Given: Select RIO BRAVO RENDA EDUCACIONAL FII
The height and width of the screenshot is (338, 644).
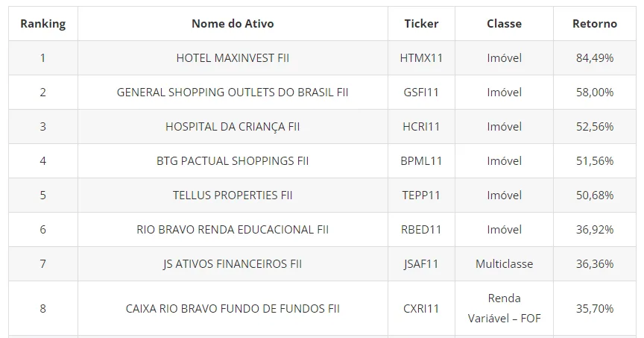Looking at the screenshot, I should click(233, 230).
